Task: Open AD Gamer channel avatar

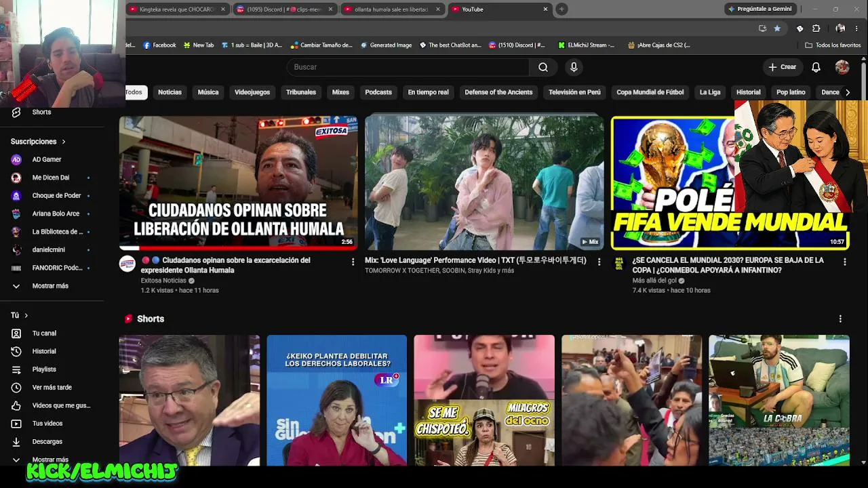Action: pos(16,159)
